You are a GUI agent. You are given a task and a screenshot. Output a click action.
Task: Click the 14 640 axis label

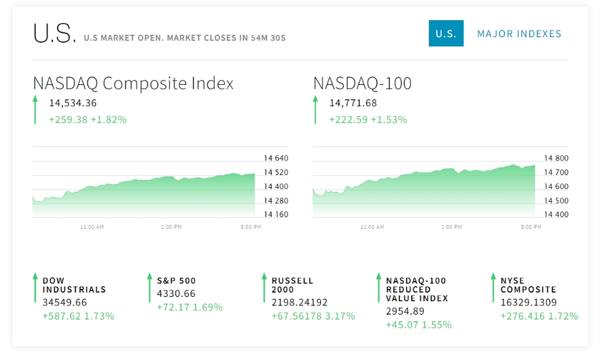276,159
